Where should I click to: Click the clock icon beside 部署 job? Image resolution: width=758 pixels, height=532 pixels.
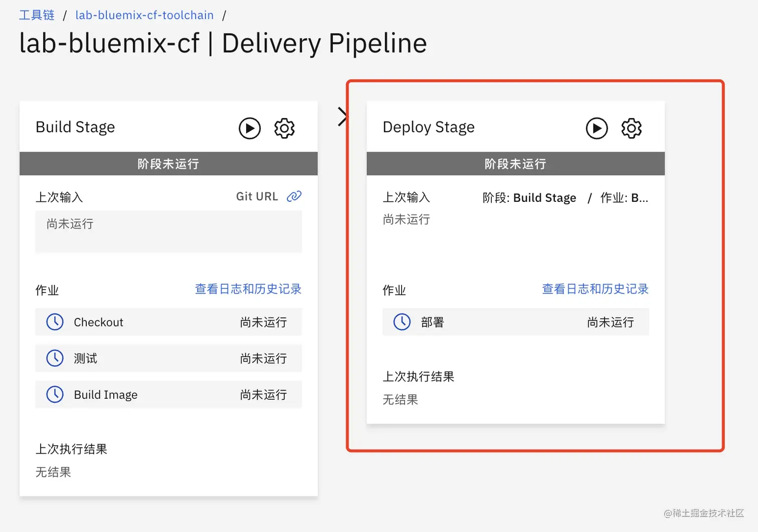[x=402, y=322]
